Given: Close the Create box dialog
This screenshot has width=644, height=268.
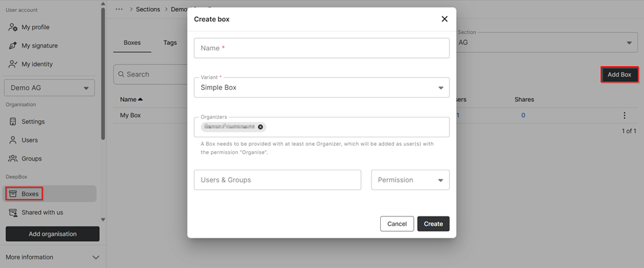Looking at the screenshot, I should (x=444, y=19).
